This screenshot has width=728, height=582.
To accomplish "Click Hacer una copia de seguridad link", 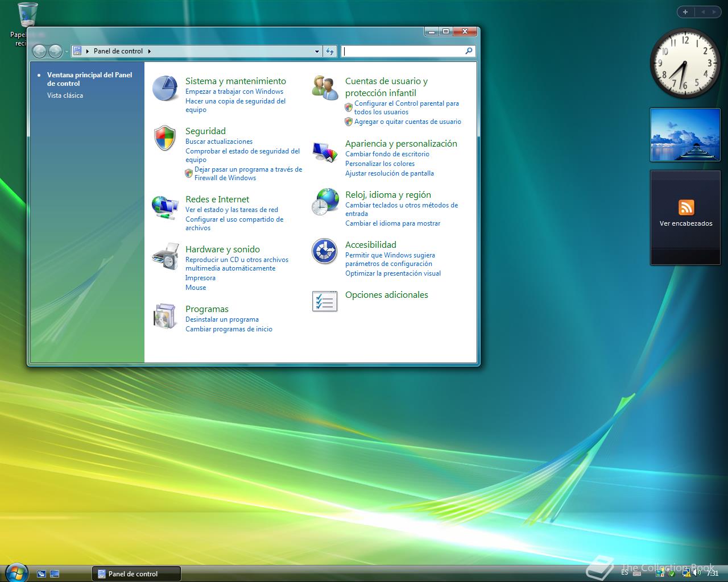I will (x=235, y=105).
